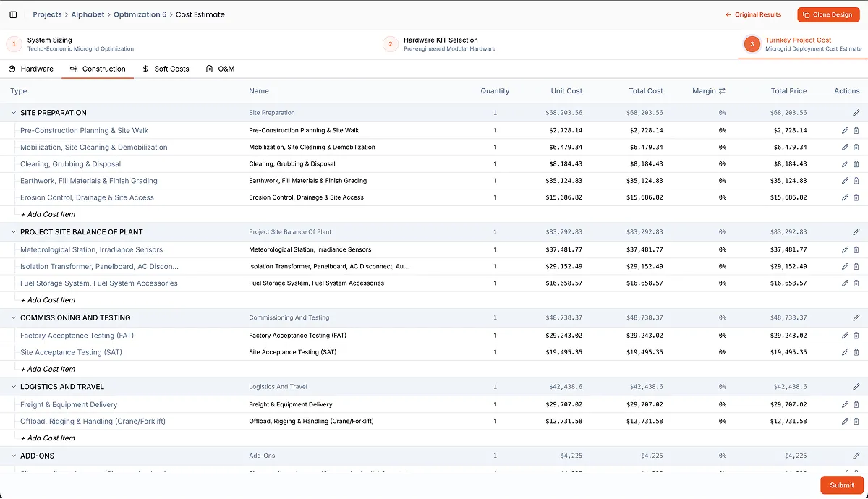
Task: Edit Mobilization, Site Cleaning & Demobilization item
Action: (x=845, y=148)
